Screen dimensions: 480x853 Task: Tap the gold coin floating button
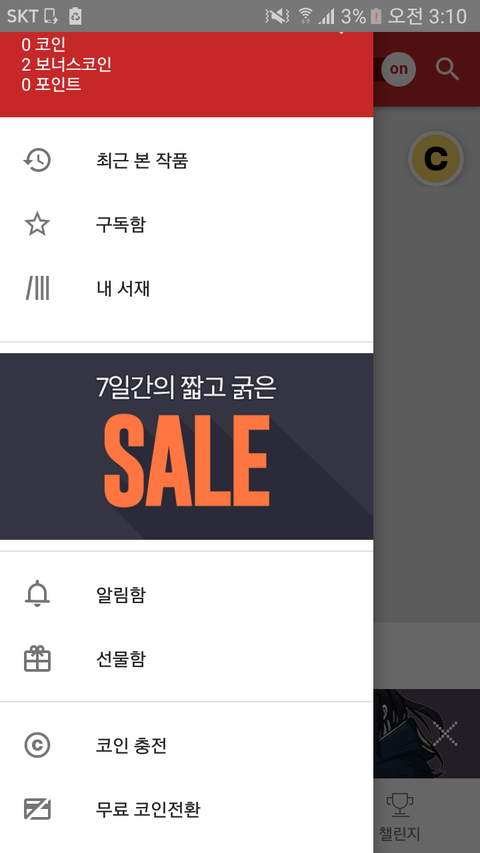435,159
